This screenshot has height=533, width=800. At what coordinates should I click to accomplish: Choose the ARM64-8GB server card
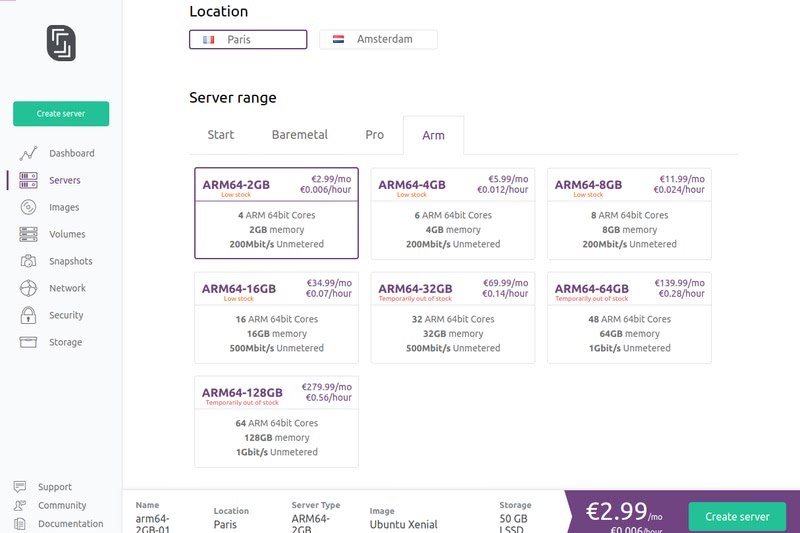coord(630,213)
